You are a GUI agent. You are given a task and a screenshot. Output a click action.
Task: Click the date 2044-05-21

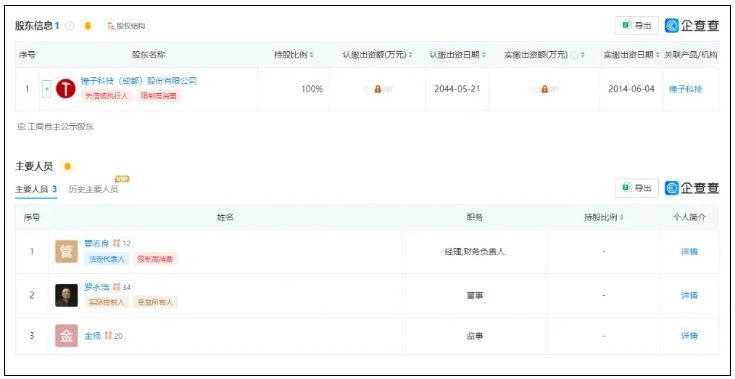[x=457, y=89]
